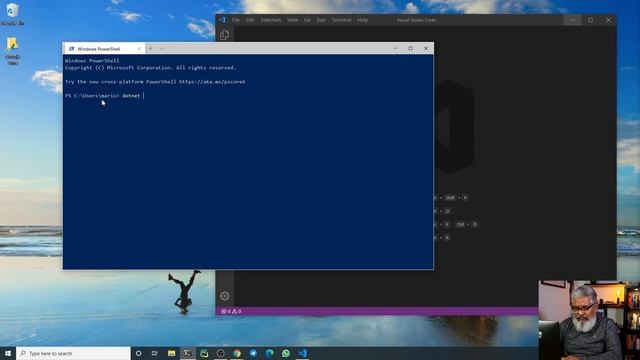Close the Visual Studio Code window

(x=608, y=20)
